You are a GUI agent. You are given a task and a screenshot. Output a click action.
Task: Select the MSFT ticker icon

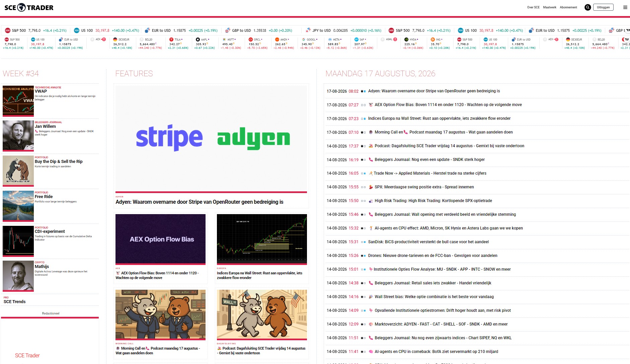point(224,39)
